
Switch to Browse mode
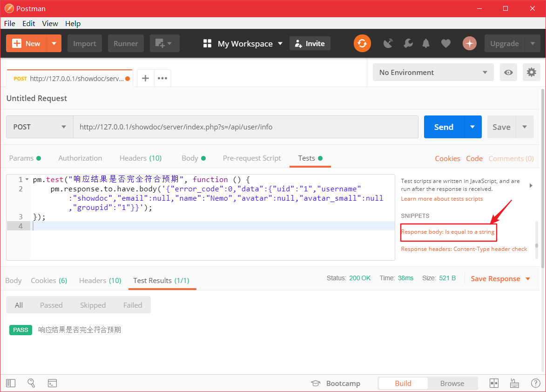[452, 383]
